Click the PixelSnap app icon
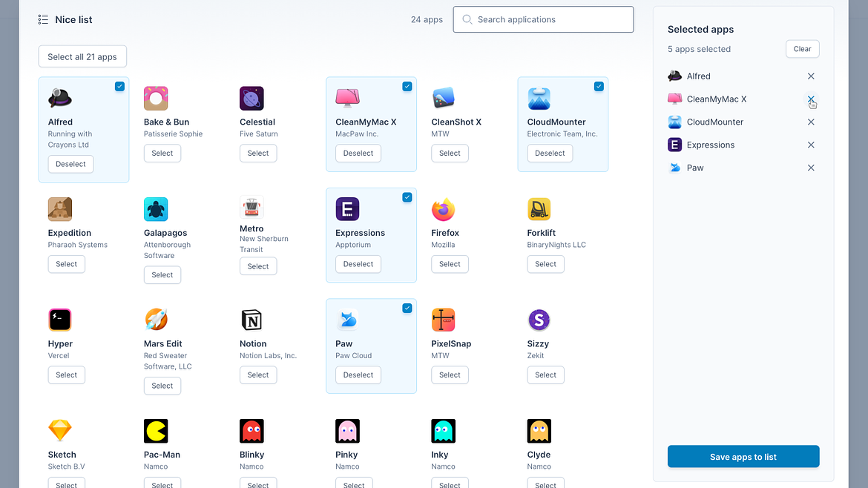The width and height of the screenshot is (868, 488). tap(444, 320)
